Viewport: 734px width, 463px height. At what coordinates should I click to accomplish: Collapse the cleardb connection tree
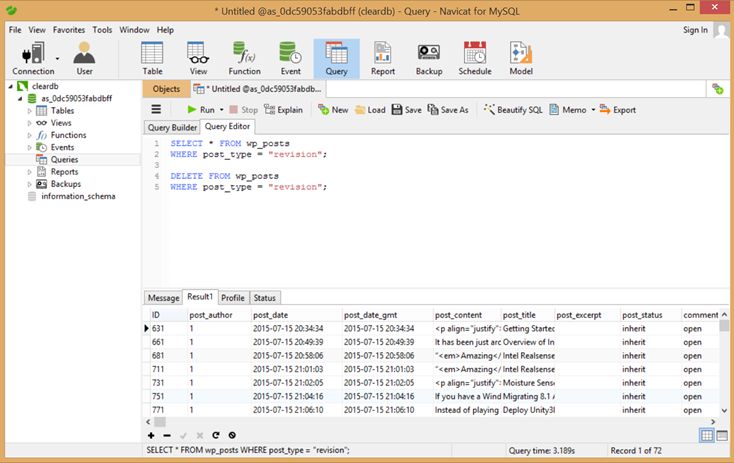tap(10, 87)
